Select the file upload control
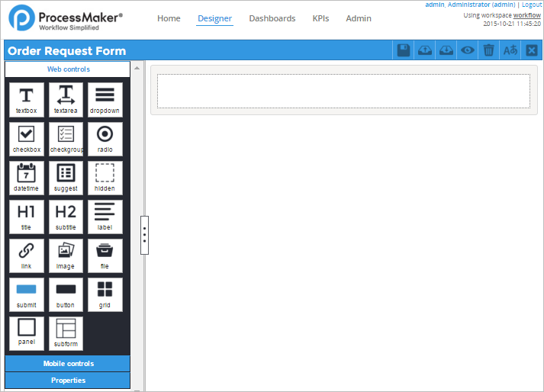Screen dimensions: 544x392 pos(105,255)
